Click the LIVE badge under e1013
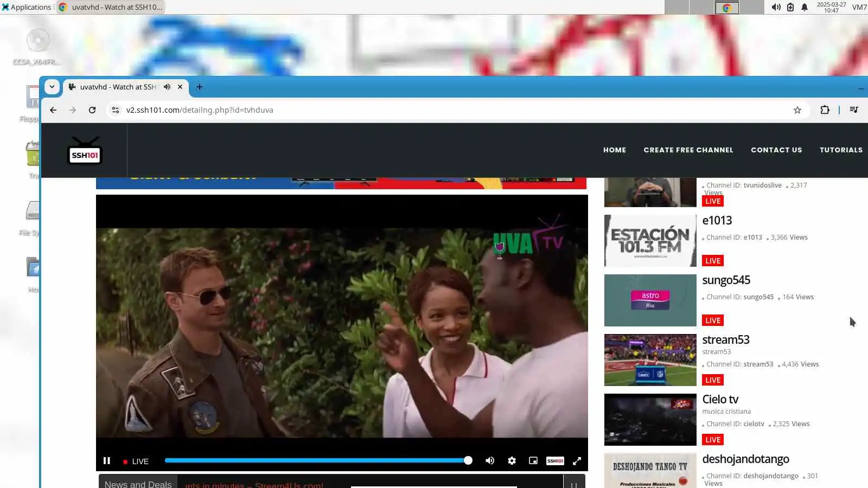This screenshot has width=868, height=488. [713, 261]
